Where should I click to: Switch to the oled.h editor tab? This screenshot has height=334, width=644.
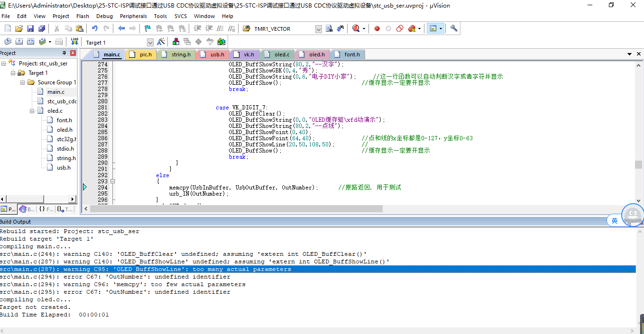pos(316,54)
